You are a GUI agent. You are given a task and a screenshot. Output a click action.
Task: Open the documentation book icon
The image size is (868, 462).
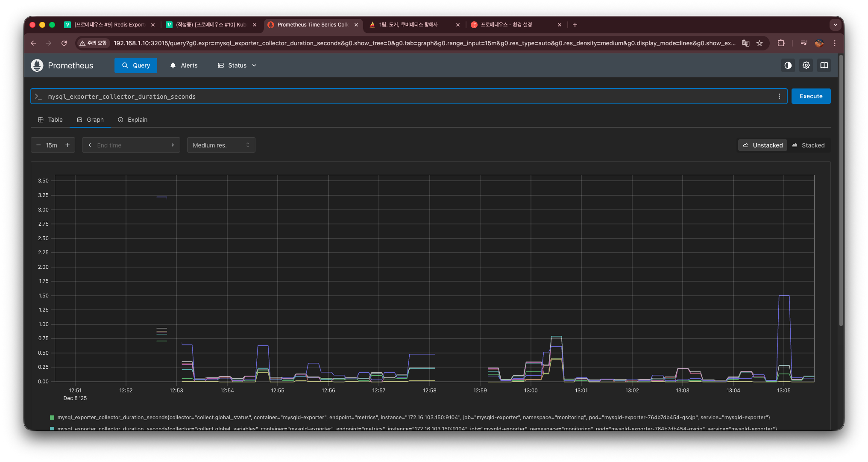click(824, 65)
